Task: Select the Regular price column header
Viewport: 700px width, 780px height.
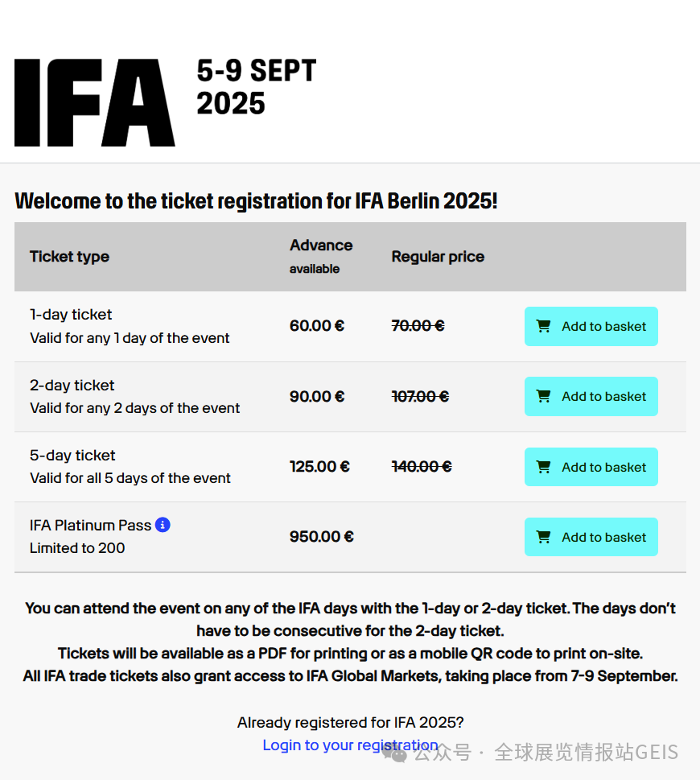Action: coord(438,257)
